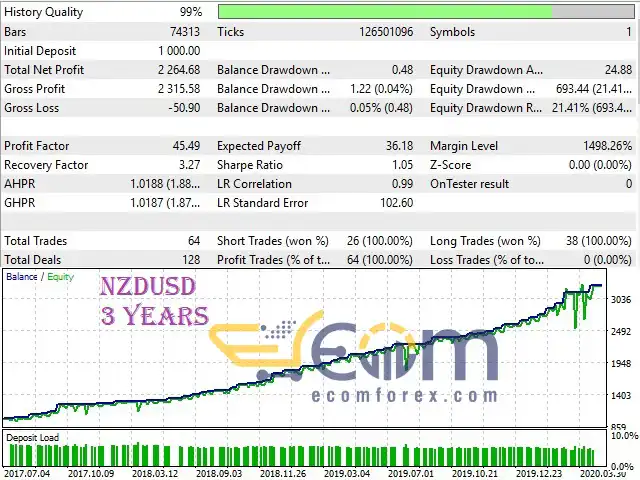Click the 2019.07.01 date axis marker

[411, 473]
